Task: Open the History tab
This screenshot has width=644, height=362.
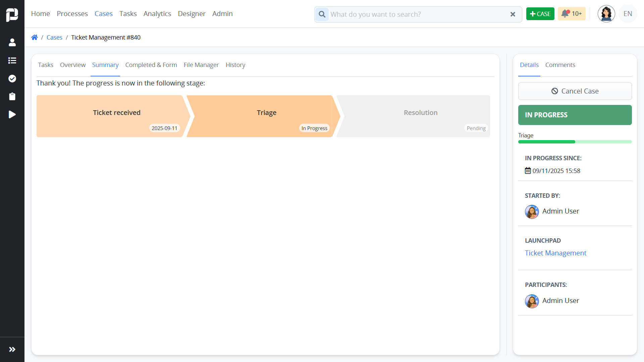Action: 235,65
